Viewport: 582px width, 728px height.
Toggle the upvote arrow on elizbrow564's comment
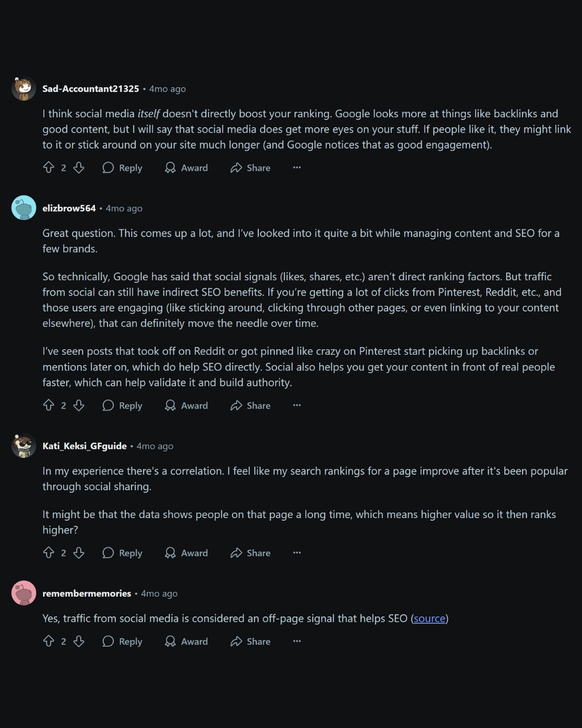[49, 405]
